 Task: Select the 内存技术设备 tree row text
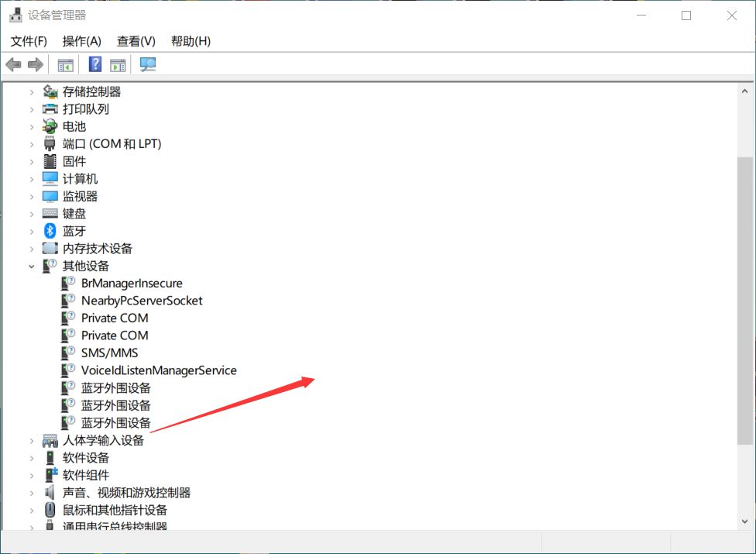click(98, 248)
